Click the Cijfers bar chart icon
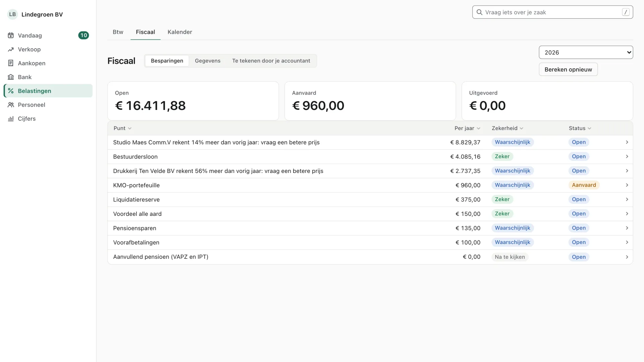This screenshot has width=644, height=362. [x=11, y=119]
